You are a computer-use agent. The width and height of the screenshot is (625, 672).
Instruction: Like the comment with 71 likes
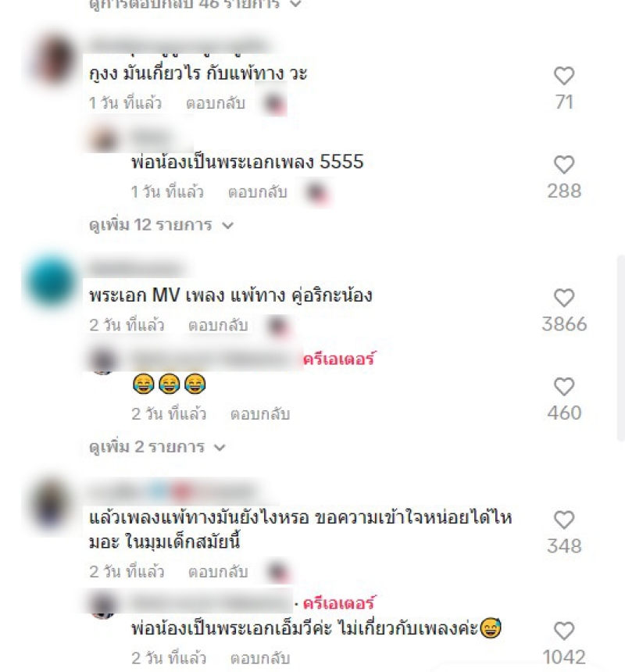tap(564, 77)
